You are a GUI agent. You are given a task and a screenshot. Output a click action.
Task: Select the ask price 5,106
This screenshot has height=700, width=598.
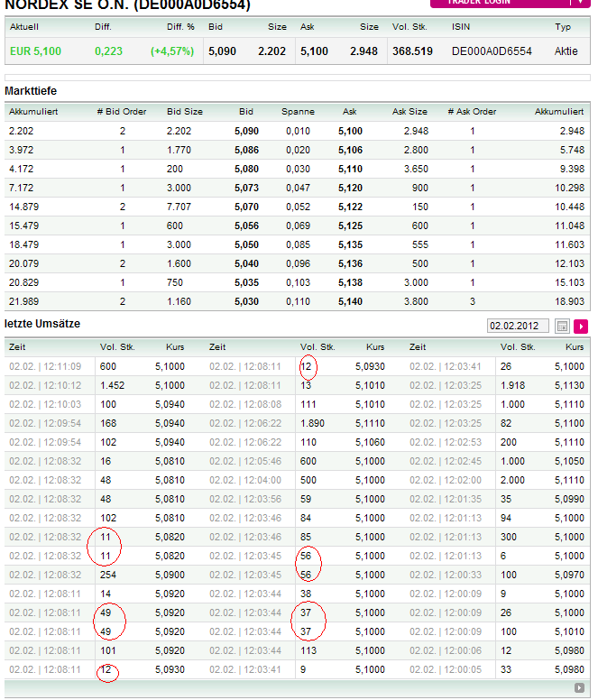(350, 150)
